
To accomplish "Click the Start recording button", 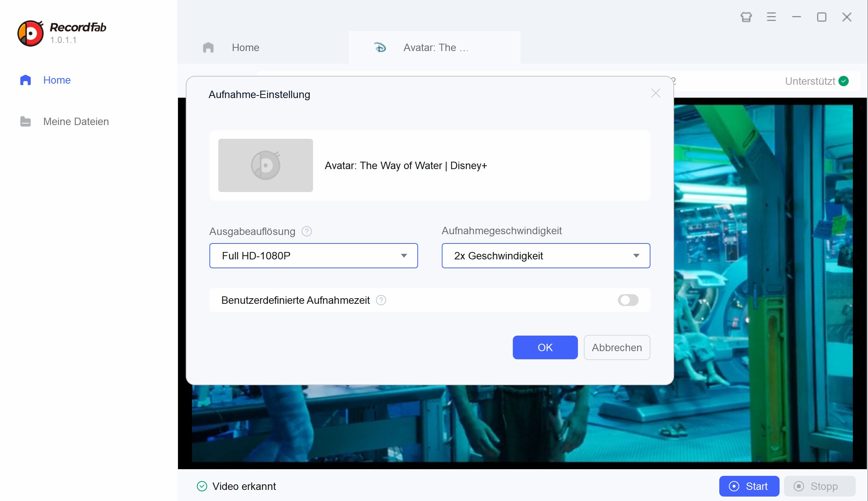I will (749, 486).
